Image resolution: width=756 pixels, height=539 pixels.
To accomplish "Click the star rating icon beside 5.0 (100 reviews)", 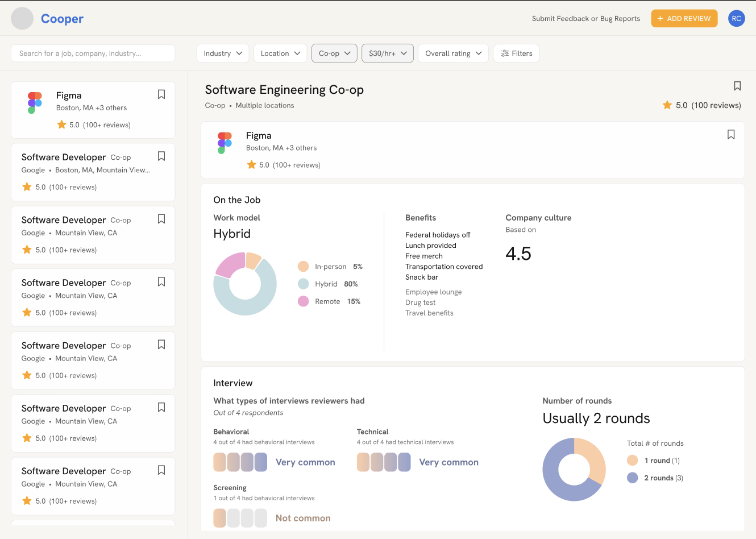I will [667, 105].
